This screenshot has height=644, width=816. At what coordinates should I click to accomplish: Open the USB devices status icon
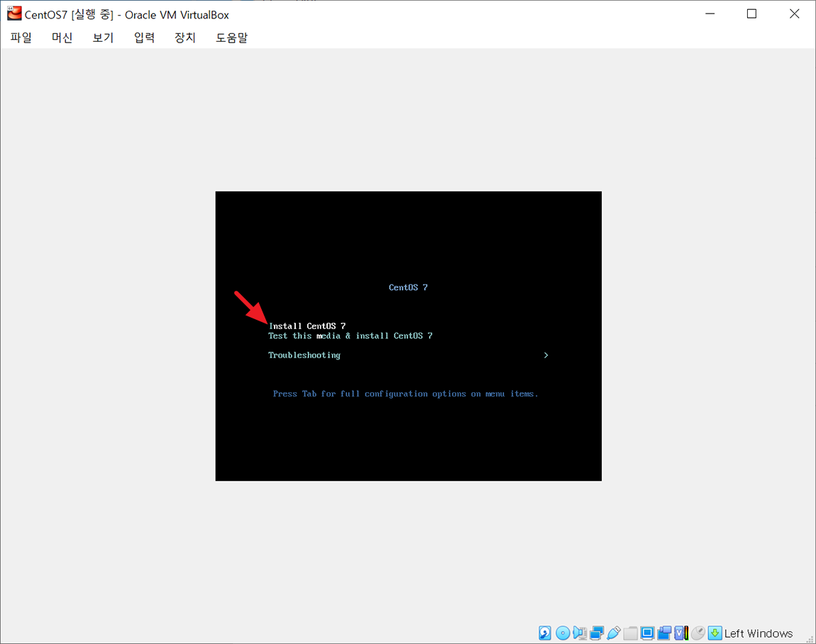(614, 633)
